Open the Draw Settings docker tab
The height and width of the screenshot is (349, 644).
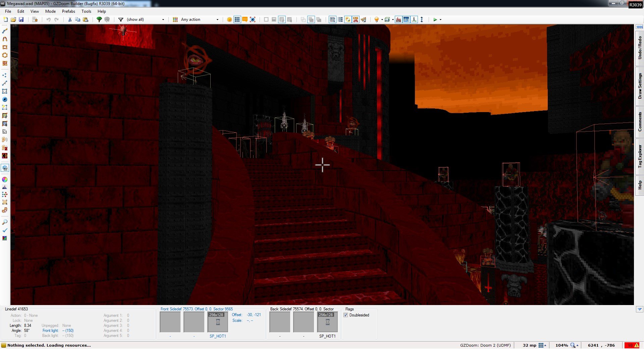tap(640, 86)
